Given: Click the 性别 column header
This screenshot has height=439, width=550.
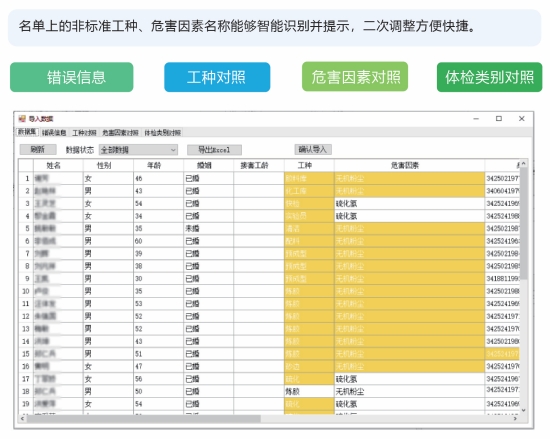Looking at the screenshot, I should pyautogui.click(x=108, y=166).
